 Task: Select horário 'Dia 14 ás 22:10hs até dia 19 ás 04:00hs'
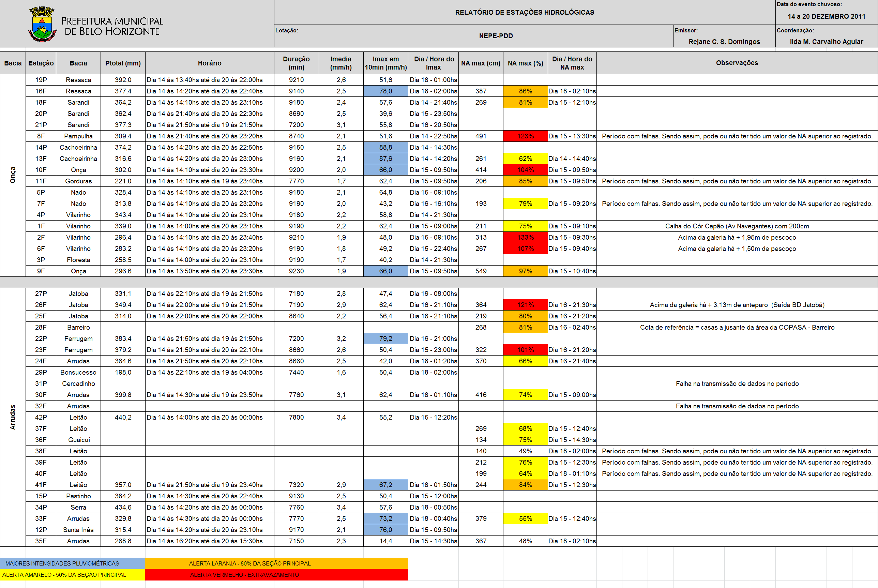click(210, 372)
